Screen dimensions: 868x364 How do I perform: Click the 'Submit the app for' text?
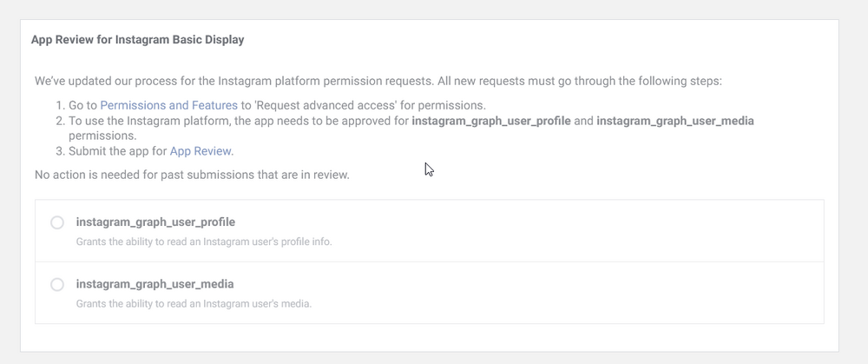point(118,150)
